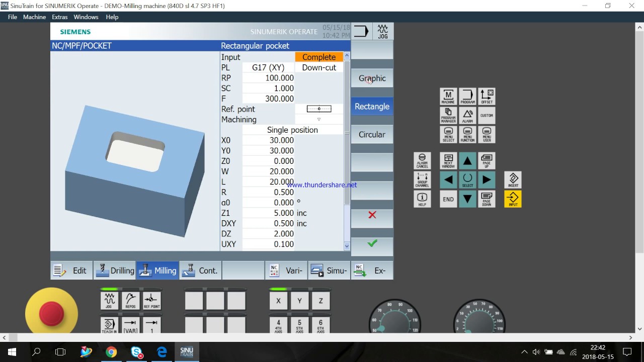The height and width of the screenshot is (362, 644).
Task: Click the cursor right arrow key
Action: click(x=487, y=179)
